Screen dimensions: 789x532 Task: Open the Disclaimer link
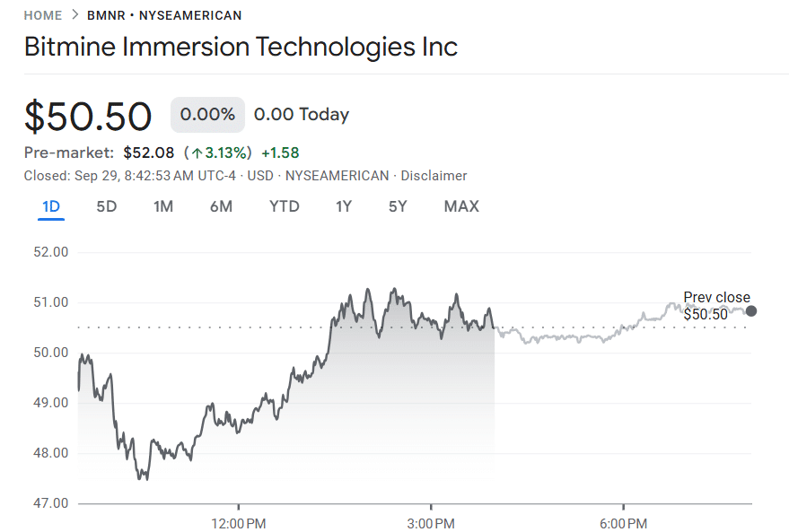pyautogui.click(x=434, y=176)
